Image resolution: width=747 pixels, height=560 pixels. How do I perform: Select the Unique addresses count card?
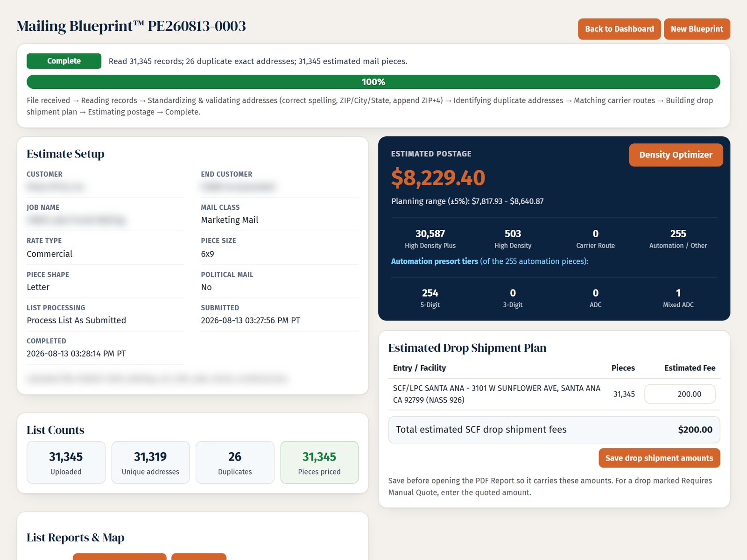click(150, 462)
